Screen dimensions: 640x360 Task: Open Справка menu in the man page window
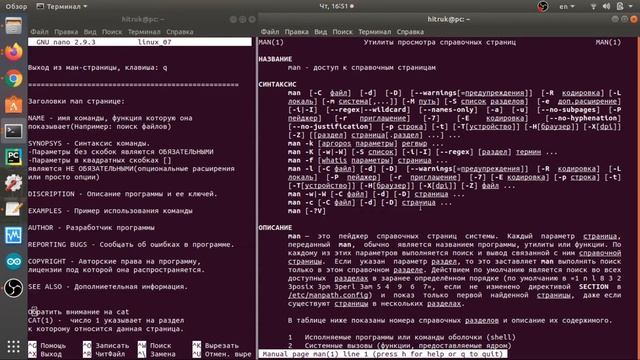[x=410, y=31]
